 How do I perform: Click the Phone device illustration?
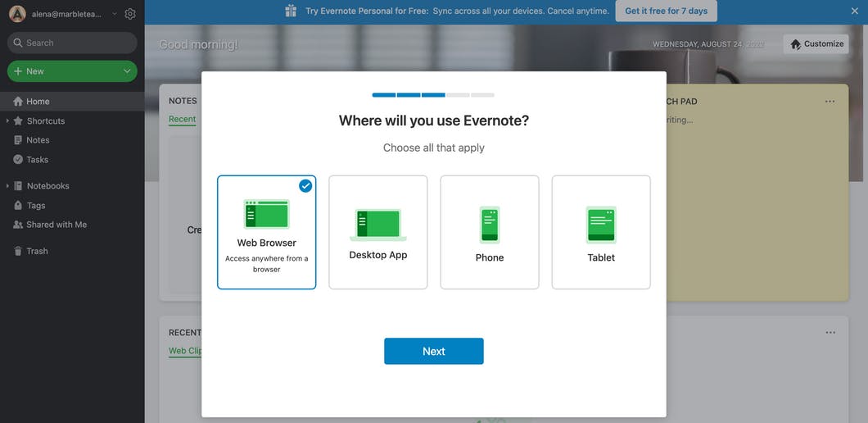click(490, 225)
